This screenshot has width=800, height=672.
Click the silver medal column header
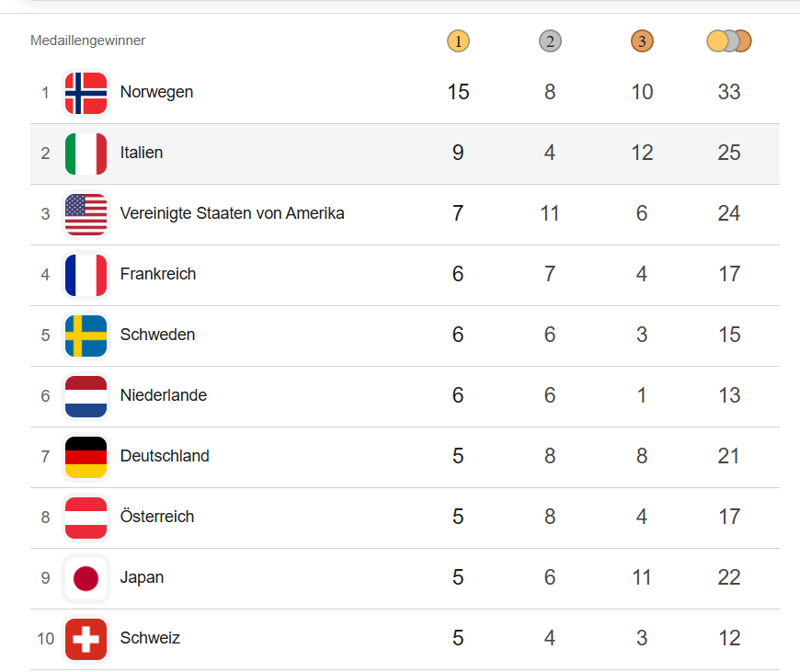[x=550, y=41]
